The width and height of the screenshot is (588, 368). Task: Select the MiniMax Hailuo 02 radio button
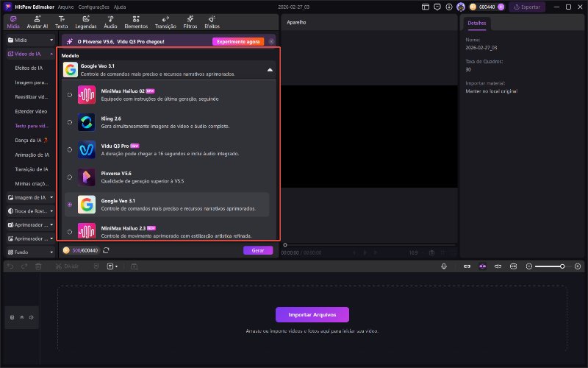[70, 95]
